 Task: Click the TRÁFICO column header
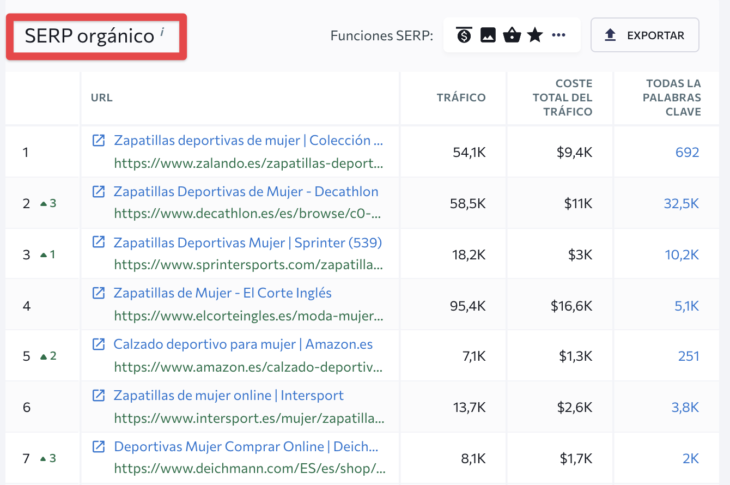tap(461, 97)
